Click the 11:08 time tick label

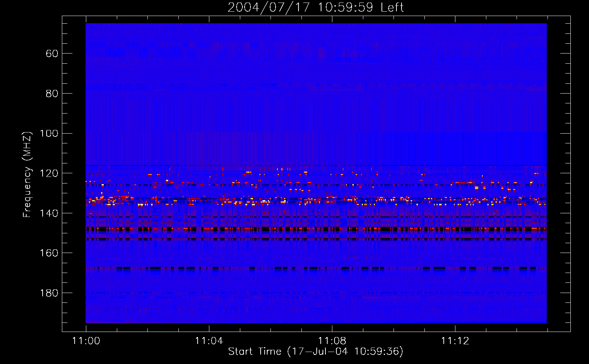[332, 341]
